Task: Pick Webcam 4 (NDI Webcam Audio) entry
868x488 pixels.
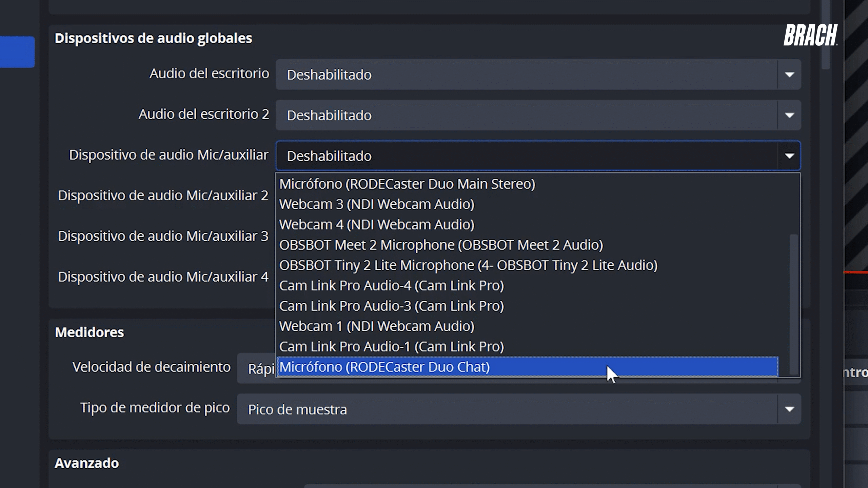Action: 376,225
